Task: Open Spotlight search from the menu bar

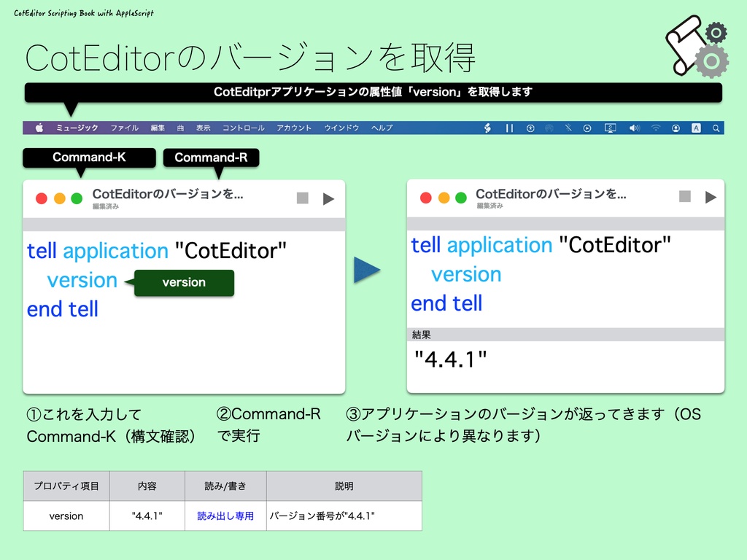Action: [715, 128]
